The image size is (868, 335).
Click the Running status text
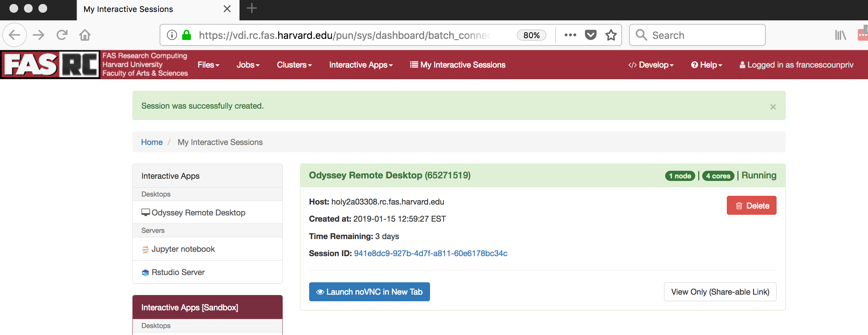click(759, 175)
